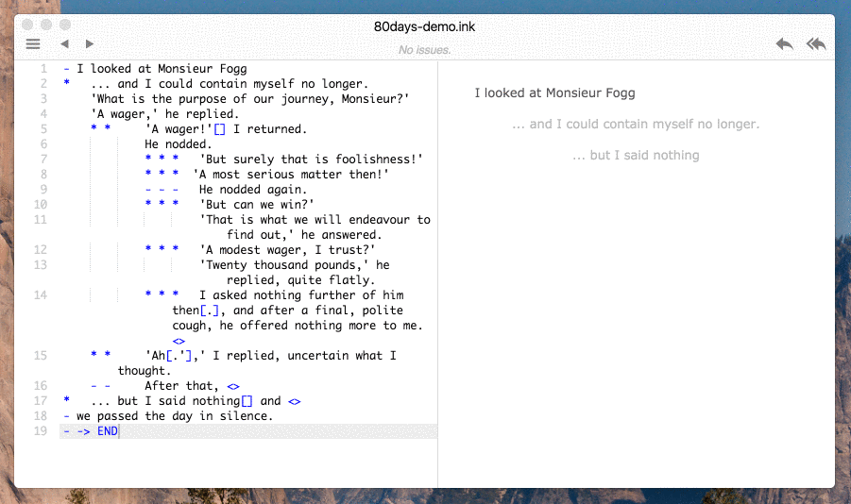The image size is (851, 504).
Task: Click line number 1 in gutter
Action: [43, 69]
